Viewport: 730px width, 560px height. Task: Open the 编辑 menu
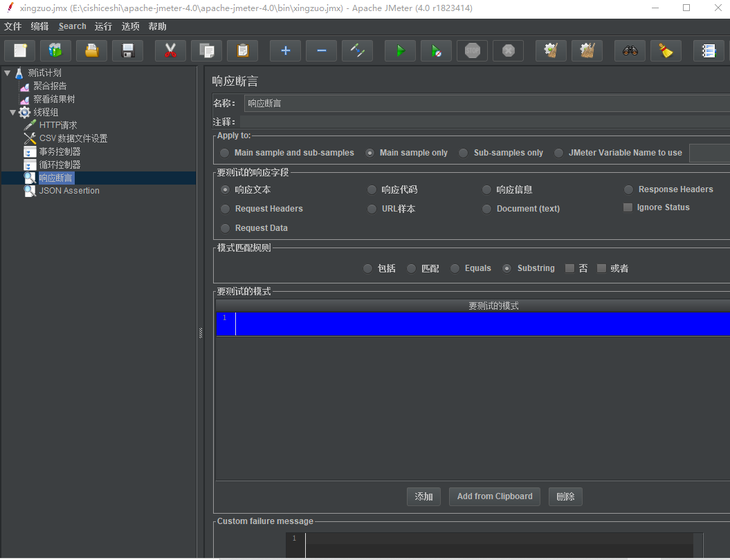pos(39,26)
